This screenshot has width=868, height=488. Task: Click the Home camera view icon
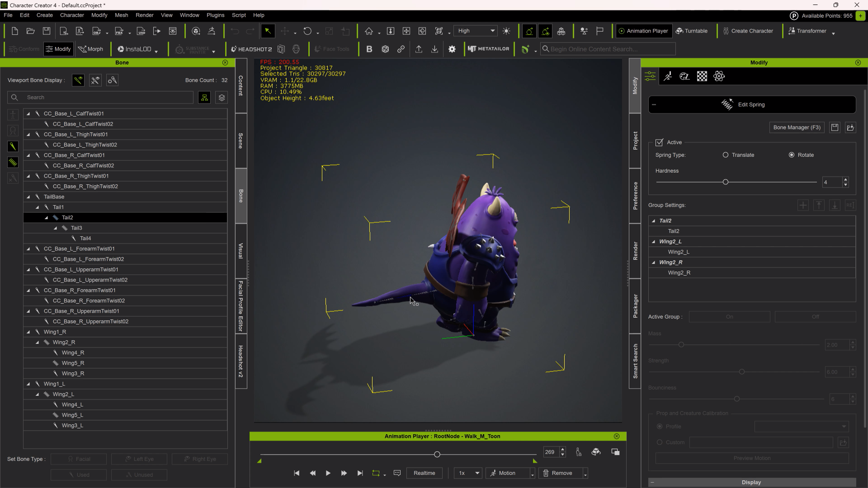tap(369, 31)
